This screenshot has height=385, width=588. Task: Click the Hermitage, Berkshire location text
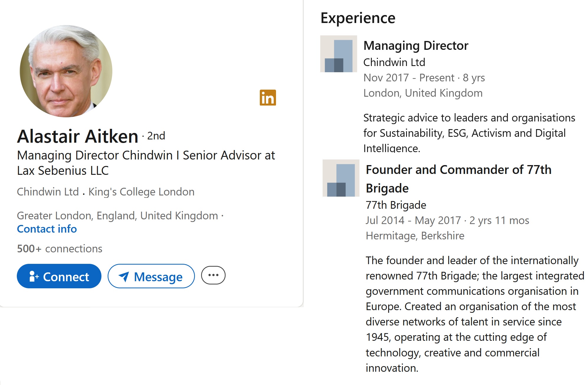[415, 236]
